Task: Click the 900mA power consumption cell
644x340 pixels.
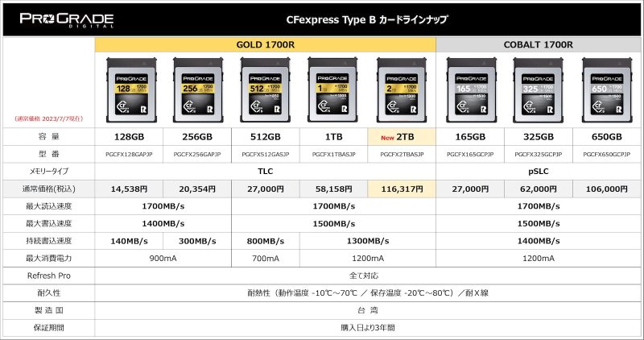Action: [163, 258]
